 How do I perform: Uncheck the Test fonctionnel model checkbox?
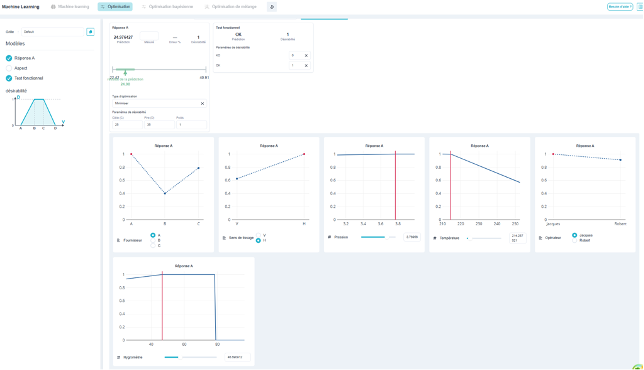tap(9, 78)
